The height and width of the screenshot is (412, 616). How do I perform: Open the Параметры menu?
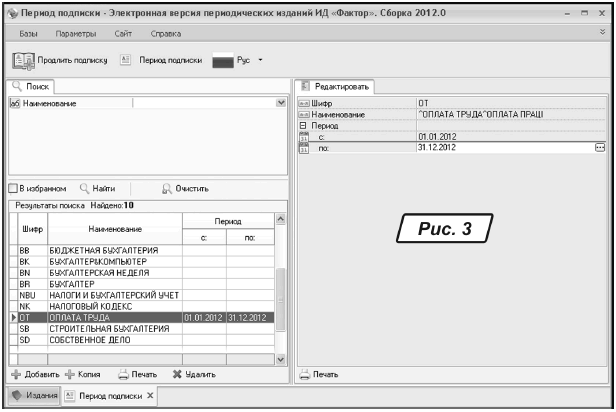74,33
